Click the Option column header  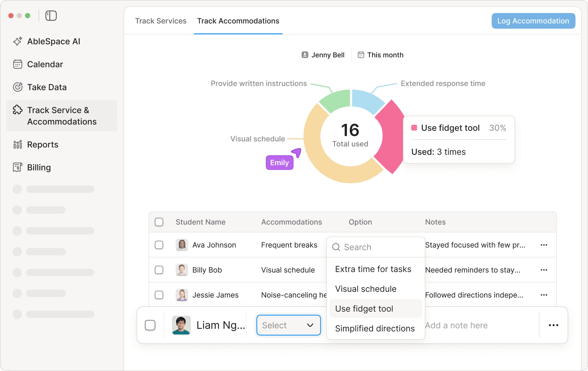(360, 222)
